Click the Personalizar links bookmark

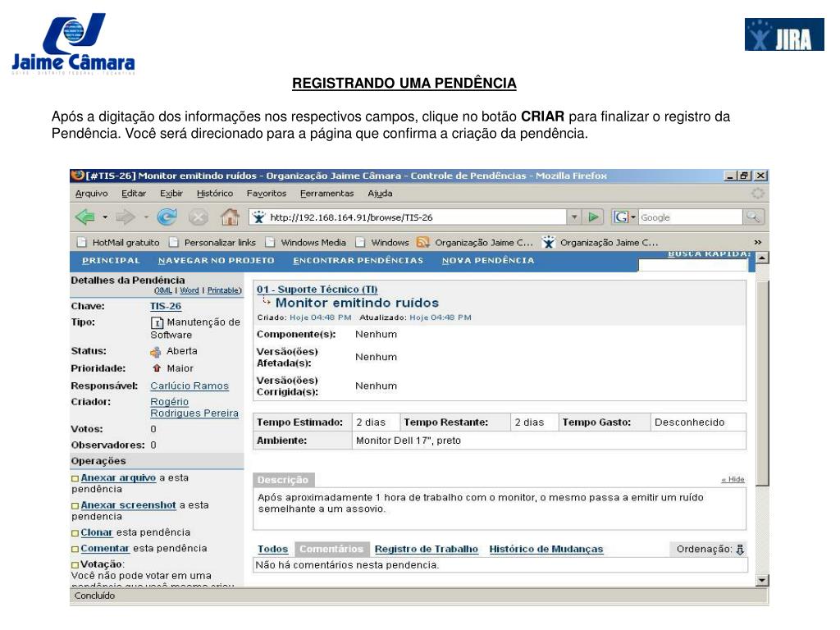point(212,243)
